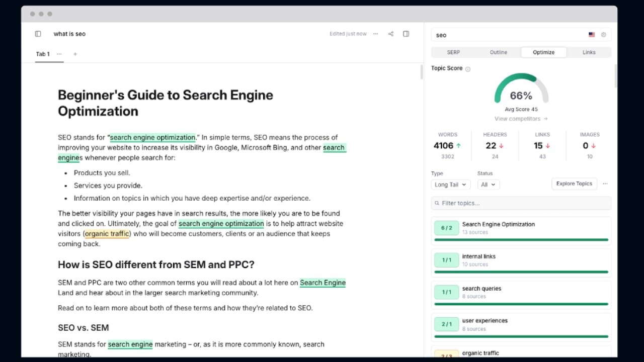Select Tab 1 in the editor

[43, 54]
